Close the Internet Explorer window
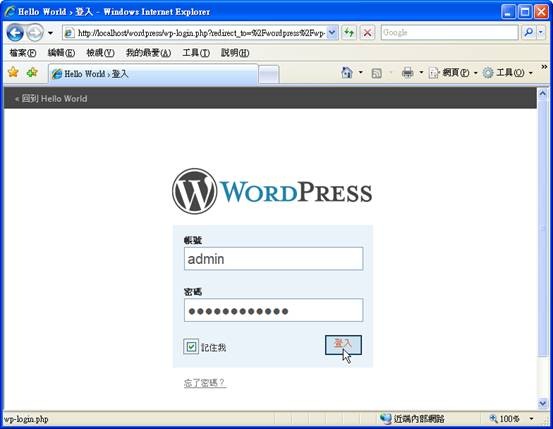 (541, 12)
